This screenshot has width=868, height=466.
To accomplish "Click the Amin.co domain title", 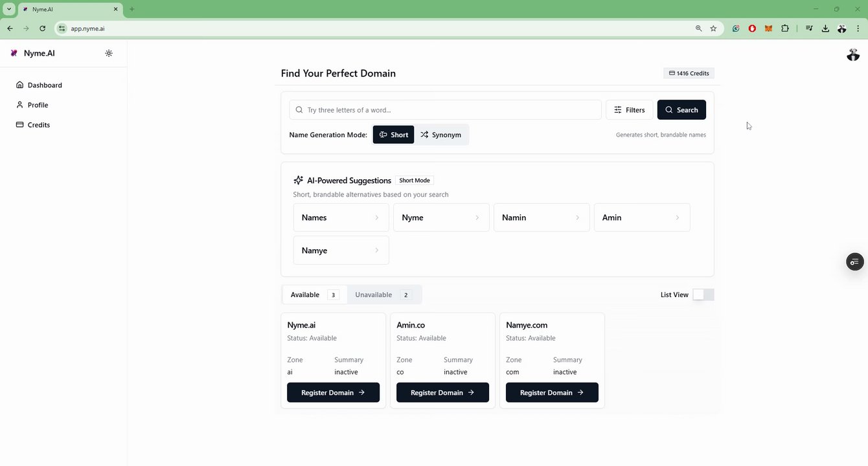I will point(411,325).
